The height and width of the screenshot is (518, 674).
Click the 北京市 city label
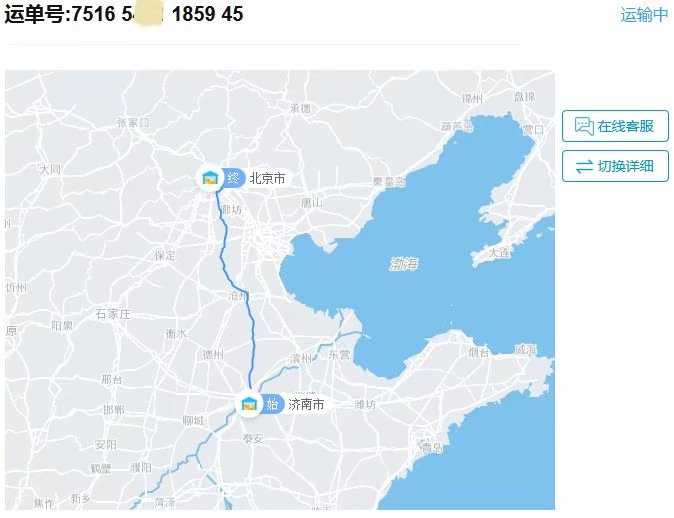point(267,178)
